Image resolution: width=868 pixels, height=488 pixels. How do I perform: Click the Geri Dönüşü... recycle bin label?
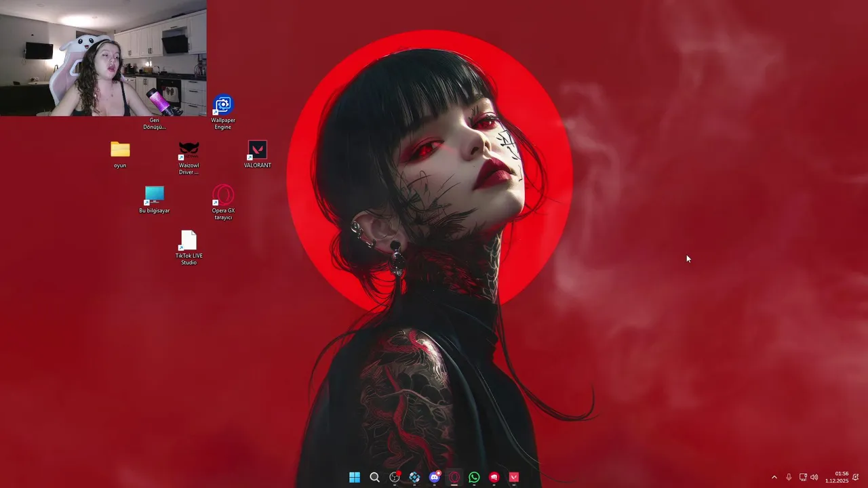pos(155,123)
